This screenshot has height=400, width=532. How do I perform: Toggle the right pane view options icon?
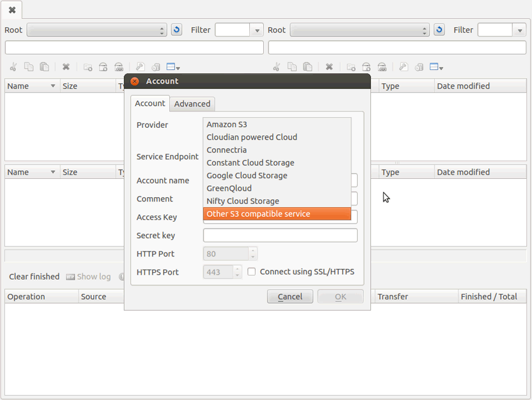click(435, 67)
